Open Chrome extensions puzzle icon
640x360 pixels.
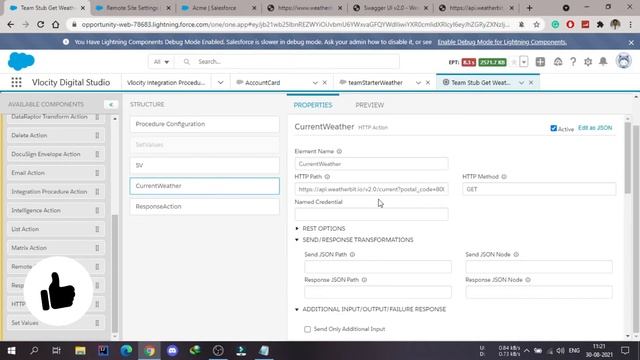click(x=600, y=24)
